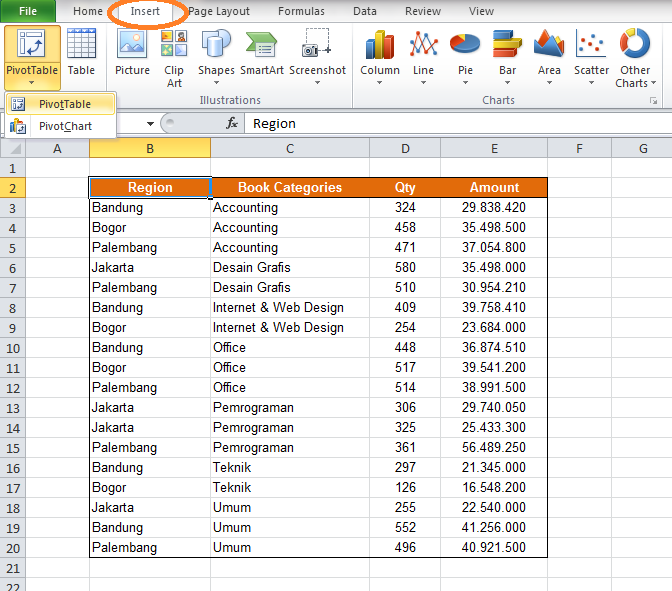Expand the Scatter chart dropdown arrow

tap(591, 82)
